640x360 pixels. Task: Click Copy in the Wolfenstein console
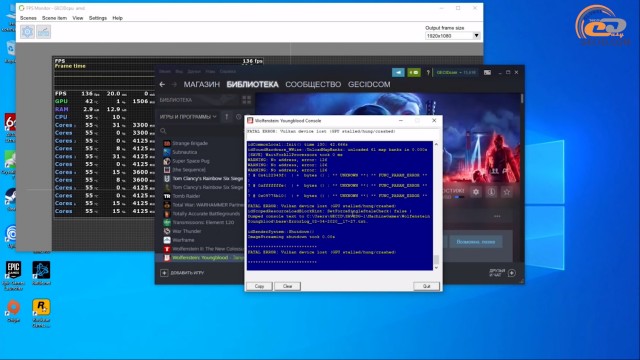click(259, 286)
